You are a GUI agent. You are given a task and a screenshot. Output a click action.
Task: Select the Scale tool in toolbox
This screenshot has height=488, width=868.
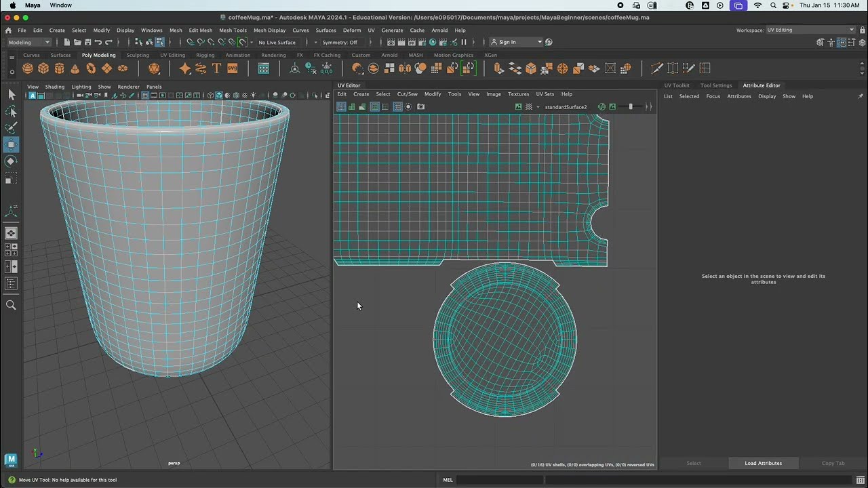click(11, 178)
